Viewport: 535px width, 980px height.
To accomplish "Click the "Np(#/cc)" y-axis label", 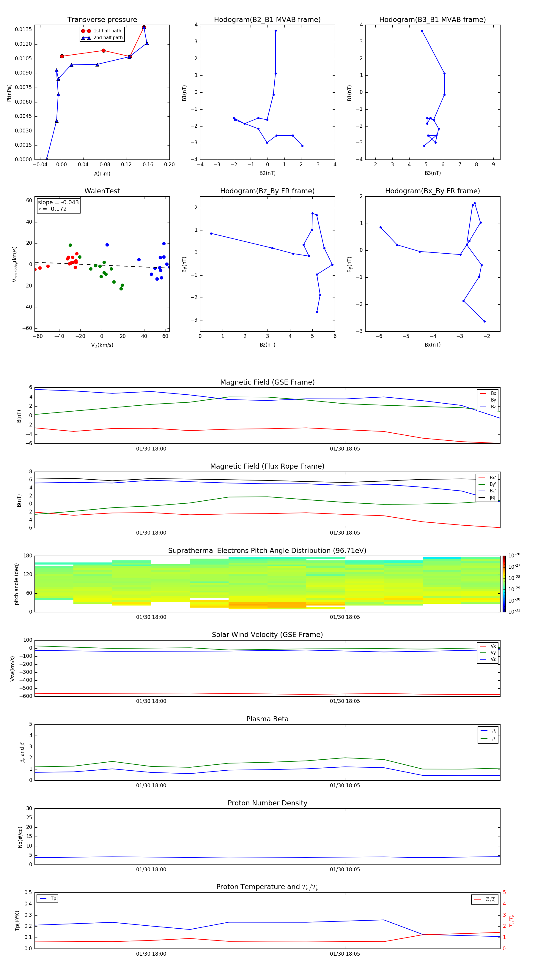I will (20, 837).
